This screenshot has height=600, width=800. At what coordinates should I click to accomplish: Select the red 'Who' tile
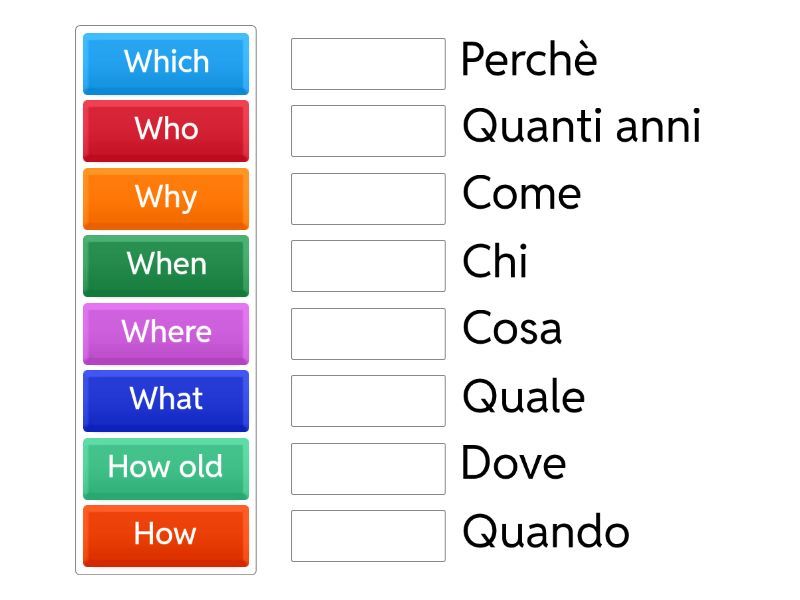point(166,130)
